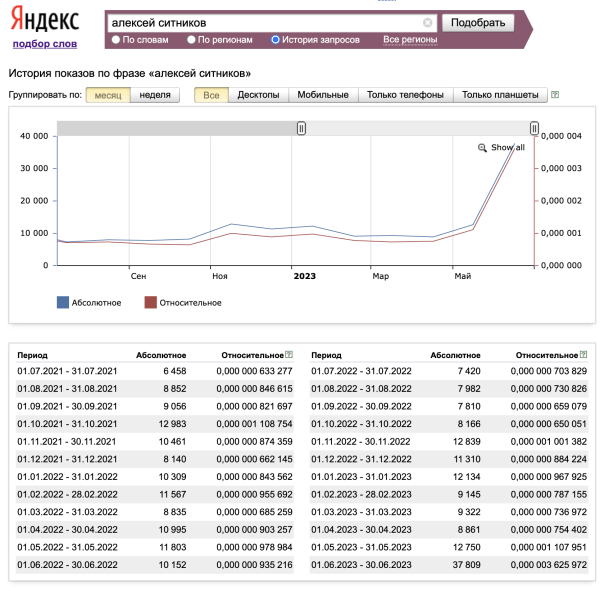The width and height of the screenshot is (600, 591).
Task: Select the По словам radio button
Action: click(116, 39)
